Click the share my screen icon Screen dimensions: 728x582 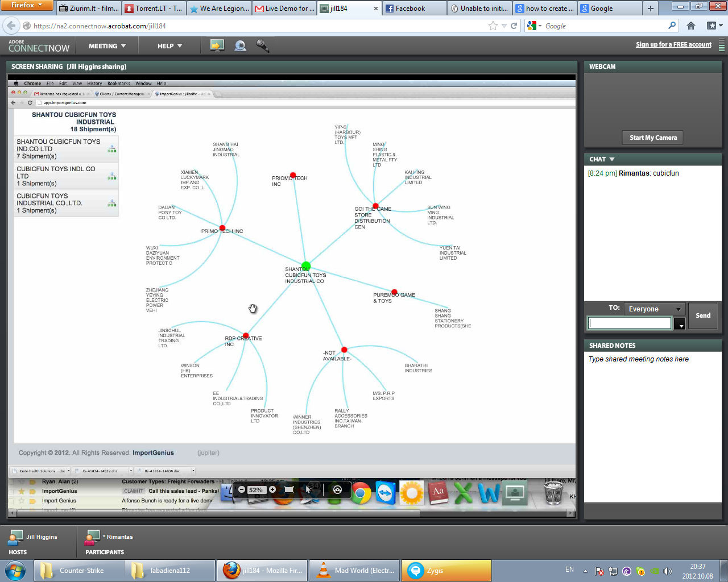217,46
